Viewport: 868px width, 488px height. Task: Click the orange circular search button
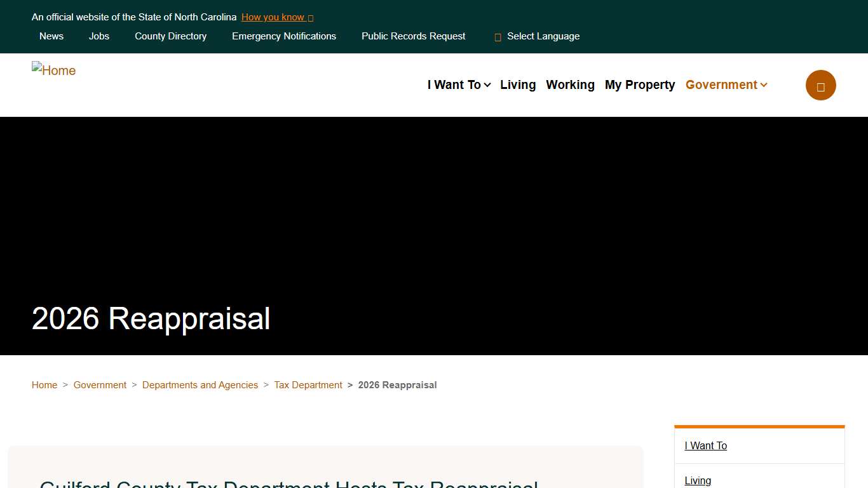(820, 85)
